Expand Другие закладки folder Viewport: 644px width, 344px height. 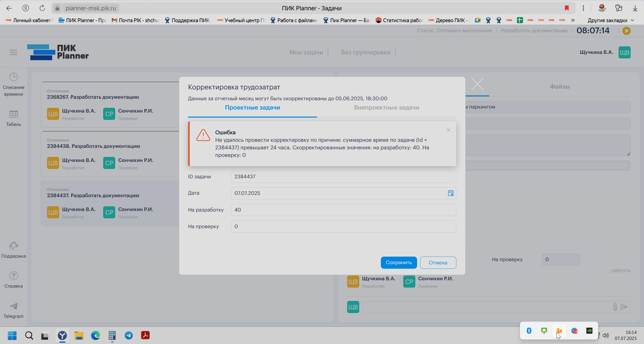pyautogui.click(x=611, y=20)
